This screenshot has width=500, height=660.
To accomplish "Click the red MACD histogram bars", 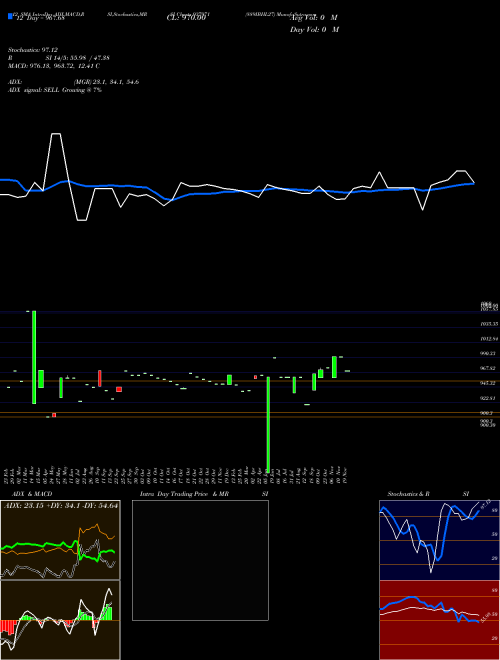I will 8,627.
